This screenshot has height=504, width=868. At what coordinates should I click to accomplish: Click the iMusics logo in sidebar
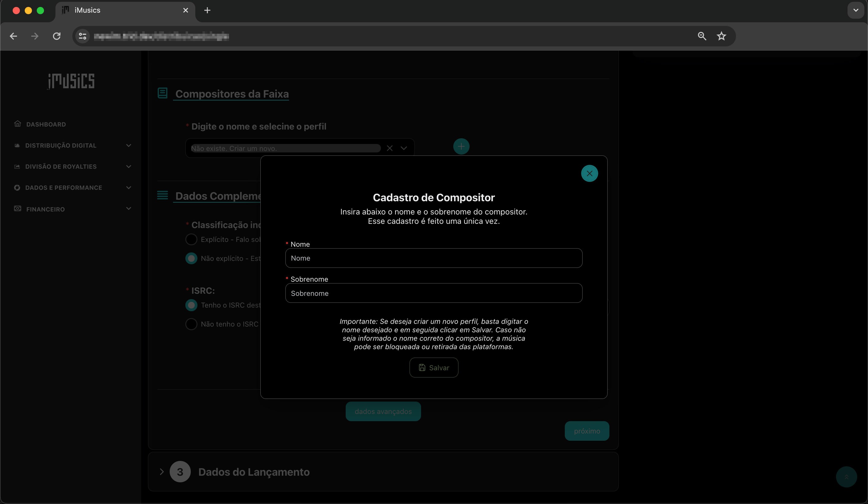coord(71,81)
